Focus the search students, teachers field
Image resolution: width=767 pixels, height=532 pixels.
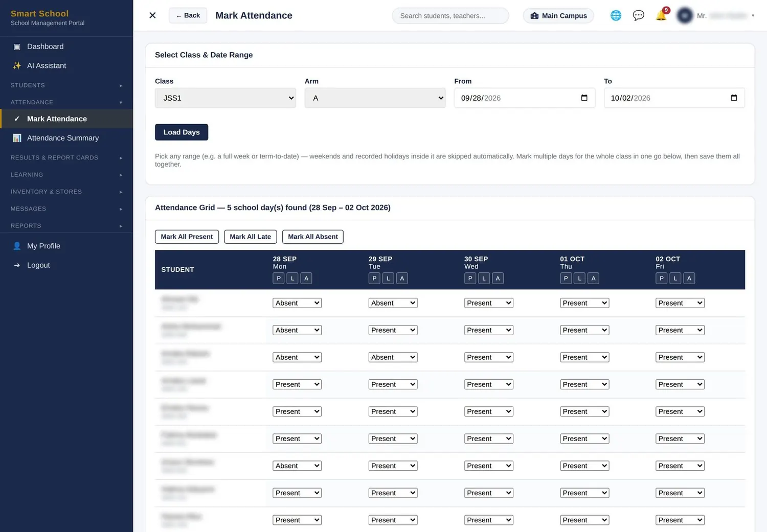(x=450, y=16)
